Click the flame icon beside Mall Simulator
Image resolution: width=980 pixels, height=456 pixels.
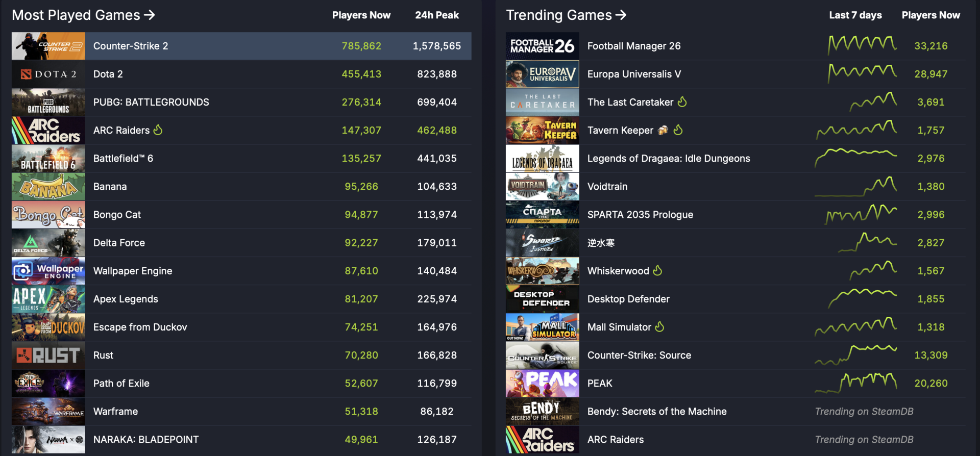pyautogui.click(x=659, y=326)
